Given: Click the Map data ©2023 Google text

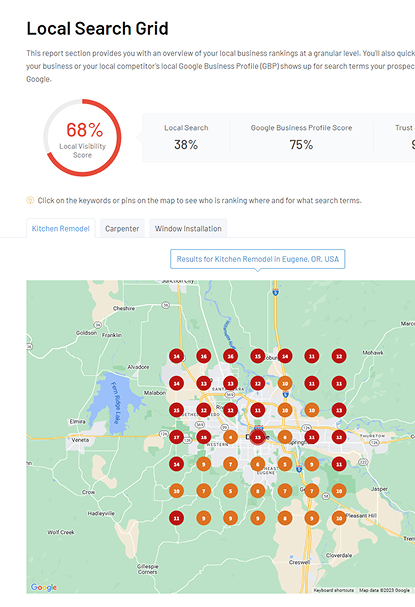Looking at the screenshot, I should click(x=384, y=590).
